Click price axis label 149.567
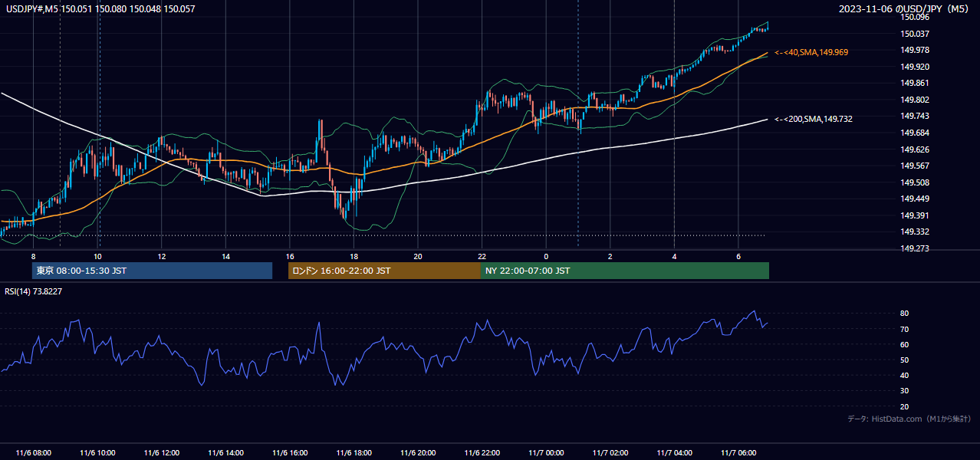Viewport: 980px width, 460px height. tap(915, 166)
